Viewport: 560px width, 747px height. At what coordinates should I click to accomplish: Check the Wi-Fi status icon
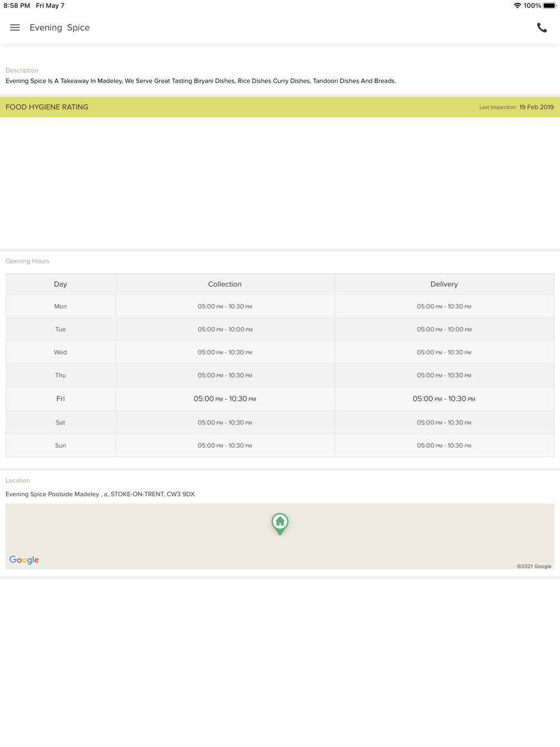pos(517,6)
